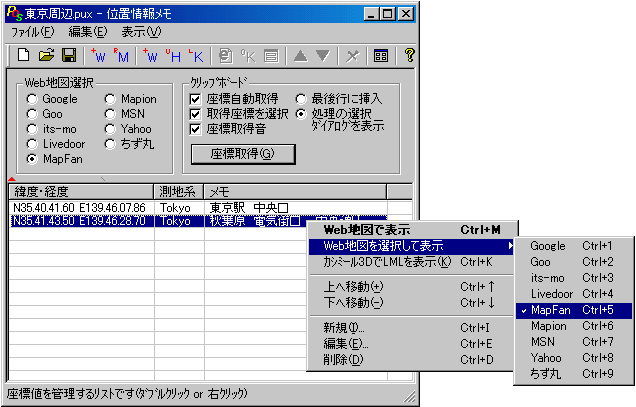Screen dimensions: 636x407
Task: Click the greyed-out pin delete icon
Action: (x=352, y=55)
